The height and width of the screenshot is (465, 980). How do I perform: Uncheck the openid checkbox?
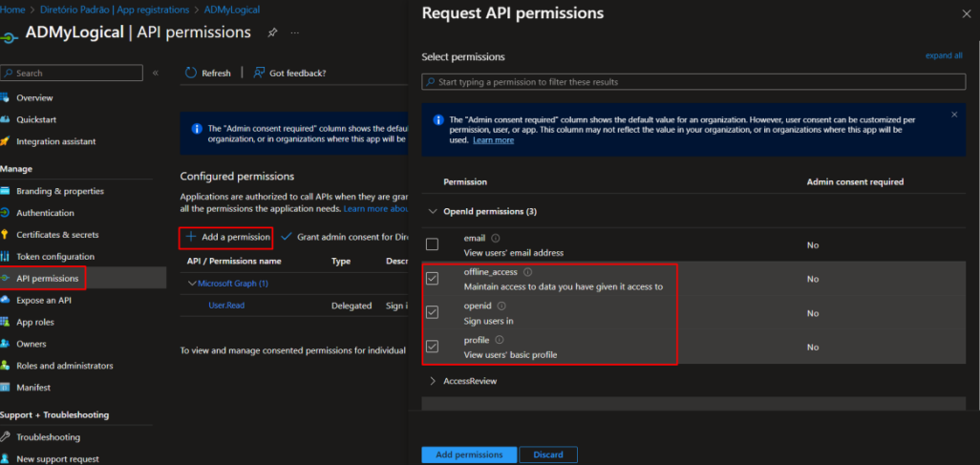(432, 312)
